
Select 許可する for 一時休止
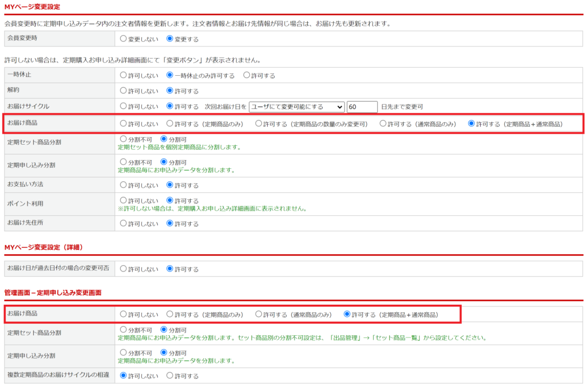(246, 75)
